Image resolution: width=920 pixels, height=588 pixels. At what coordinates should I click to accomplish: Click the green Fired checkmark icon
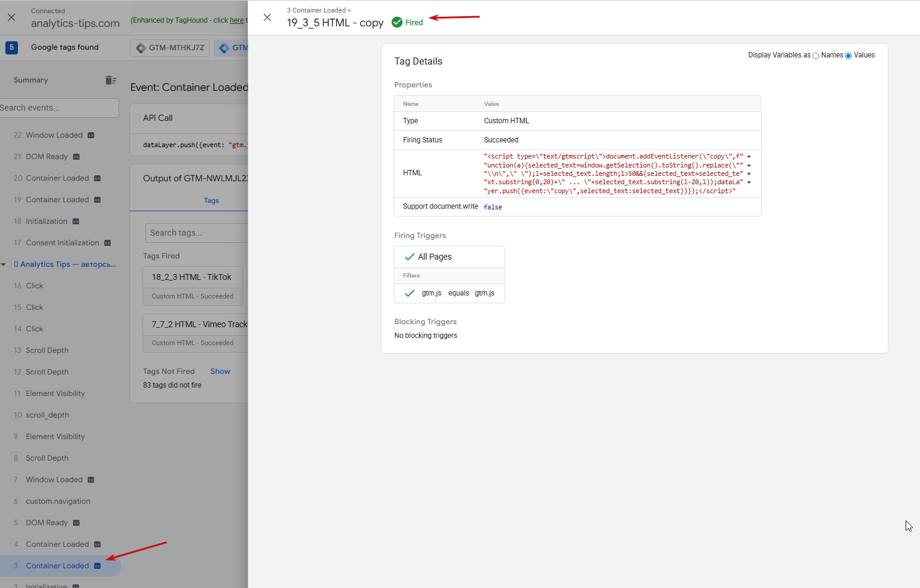click(397, 22)
